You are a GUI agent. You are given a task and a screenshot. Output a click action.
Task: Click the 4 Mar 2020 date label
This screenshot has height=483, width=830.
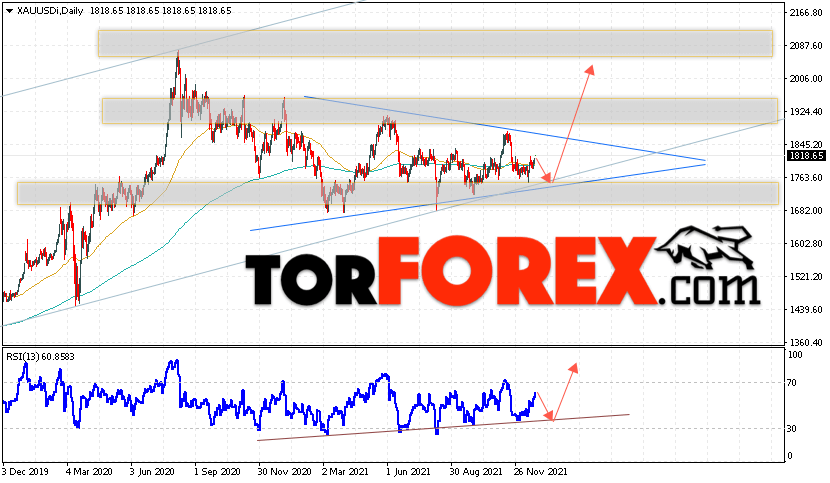pos(89,471)
